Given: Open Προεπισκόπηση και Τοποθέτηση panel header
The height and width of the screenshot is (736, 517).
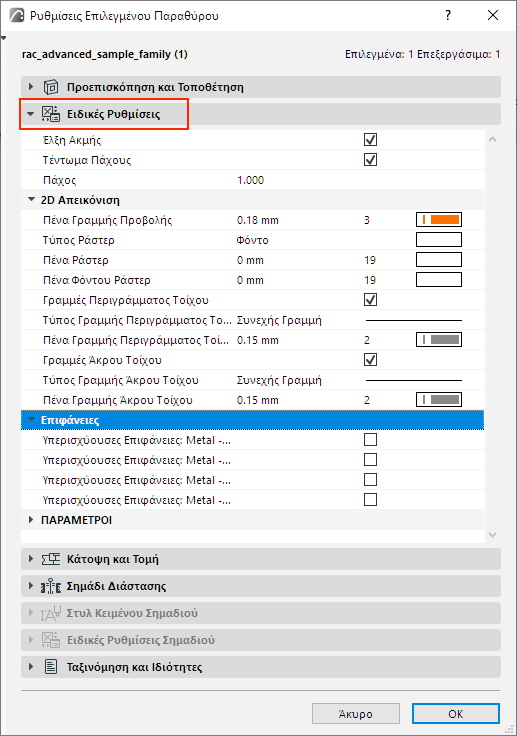Looking at the screenshot, I should tap(261, 87).
